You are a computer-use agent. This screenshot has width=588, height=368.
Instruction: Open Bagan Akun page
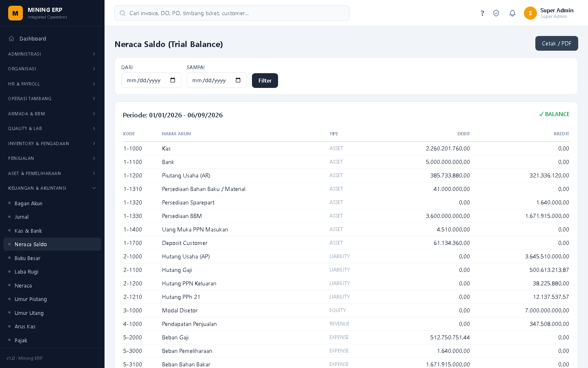click(x=52, y=203)
